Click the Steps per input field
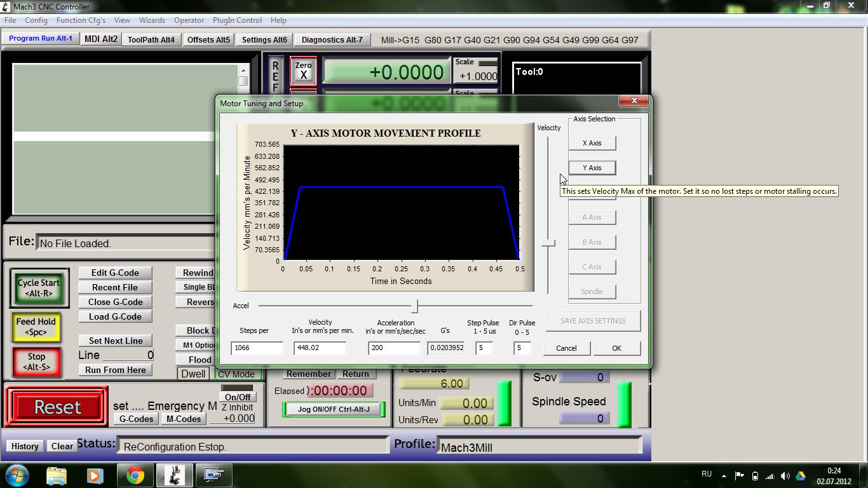Viewport: 868px width, 488px height. [257, 348]
